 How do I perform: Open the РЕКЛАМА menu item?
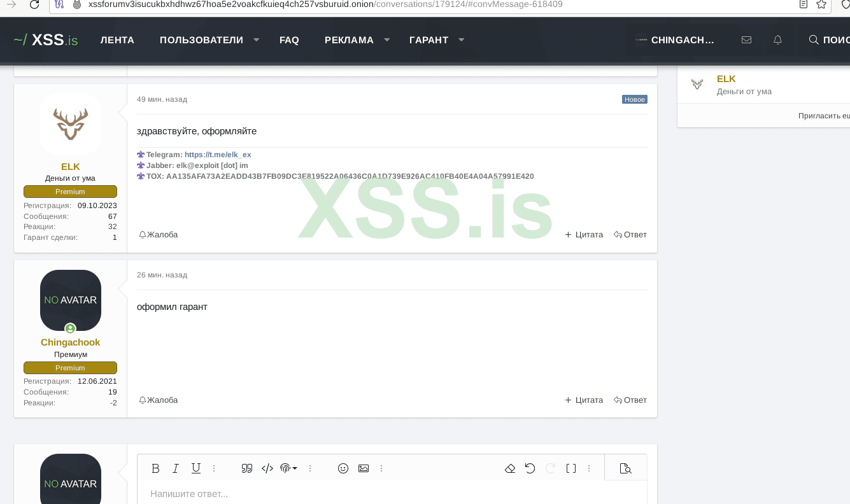[x=349, y=39]
